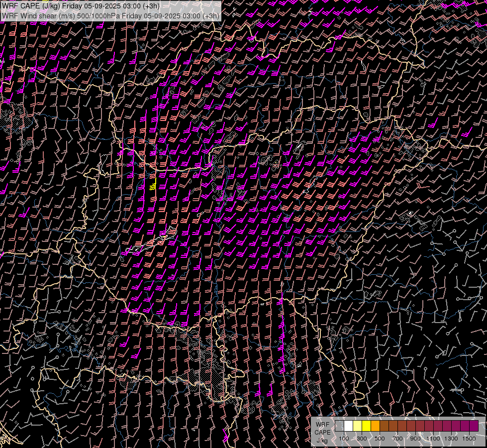
Task: Click the 900 legend value label
Action: pyautogui.click(x=415, y=439)
